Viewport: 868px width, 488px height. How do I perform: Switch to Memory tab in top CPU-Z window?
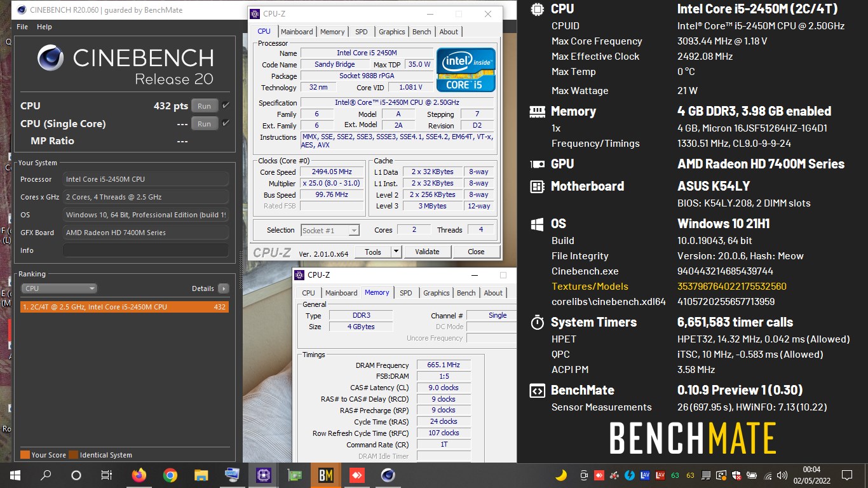[x=332, y=32]
